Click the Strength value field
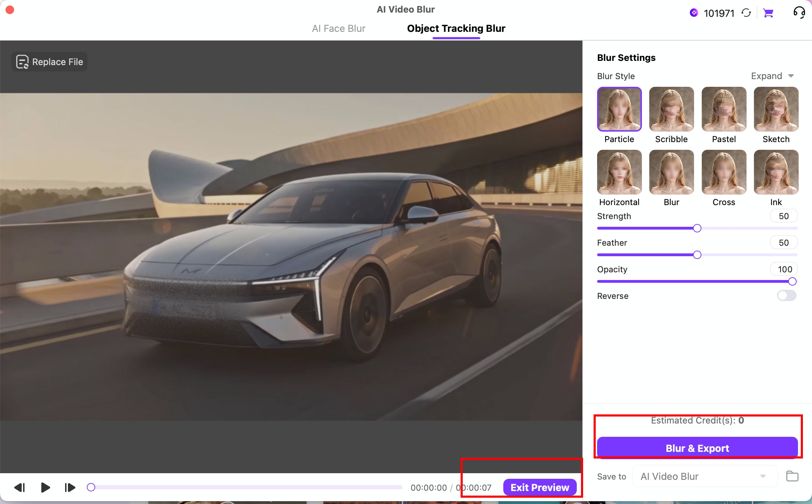 point(784,216)
